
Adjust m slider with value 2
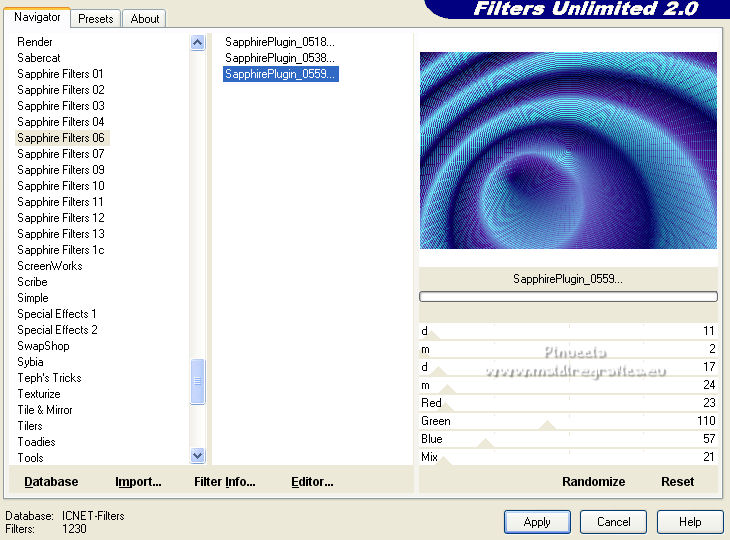tap(568, 349)
